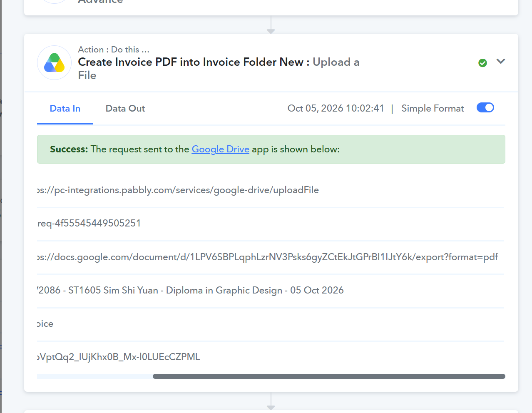Switch to the Data In tab
Image resolution: width=532 pixels, height=413 pixels.
point(65,109)
